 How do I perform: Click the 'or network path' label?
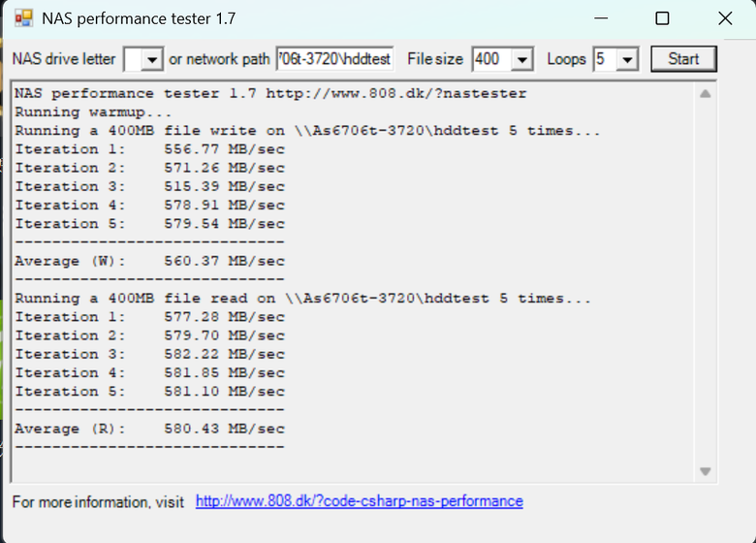[x=219, y=59]
